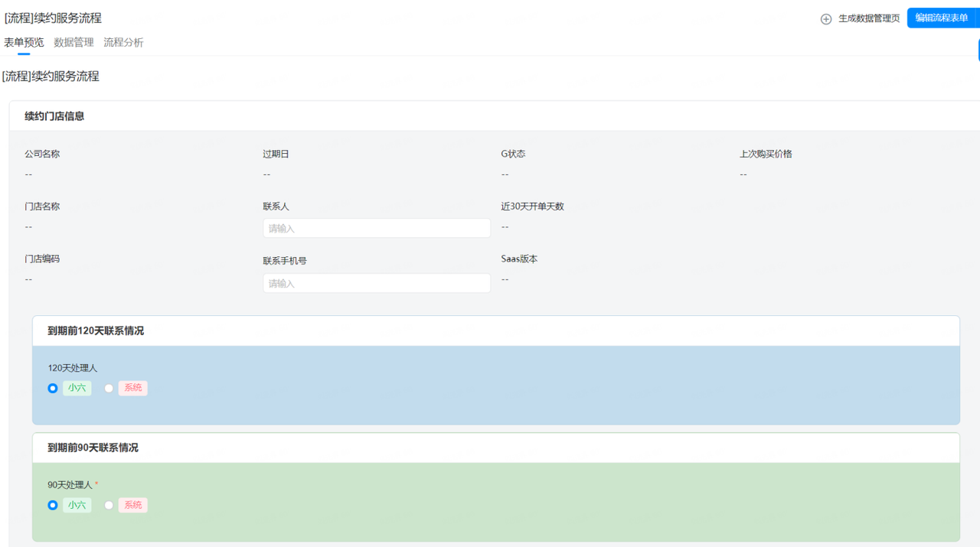Click the 120天处理人 label

pyautogui.click(x=73, y=369)
